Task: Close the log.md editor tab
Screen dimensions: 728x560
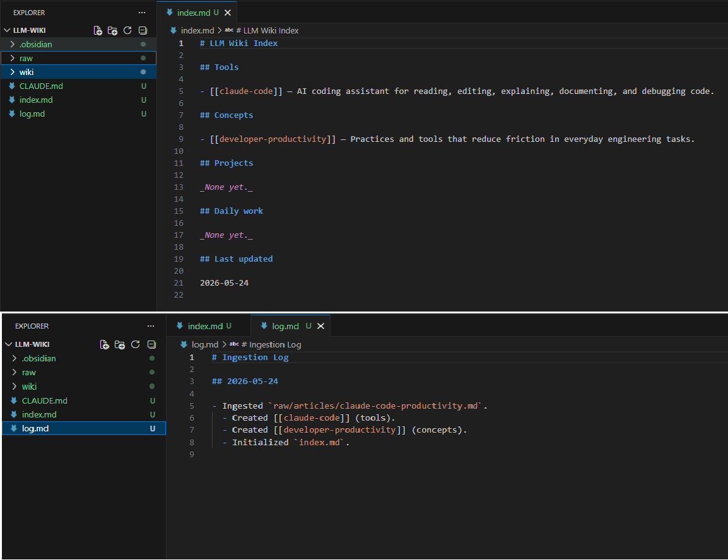Action: tap(321, 326)
